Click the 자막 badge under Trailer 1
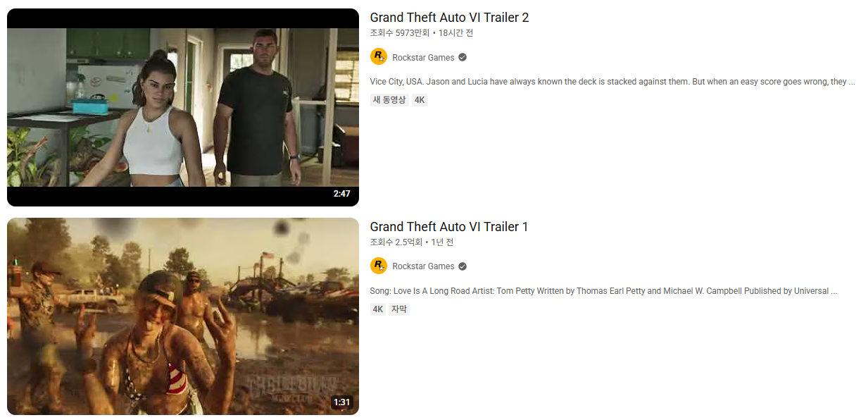The height and width of the screenshot is (420, 868). [399, 309]
